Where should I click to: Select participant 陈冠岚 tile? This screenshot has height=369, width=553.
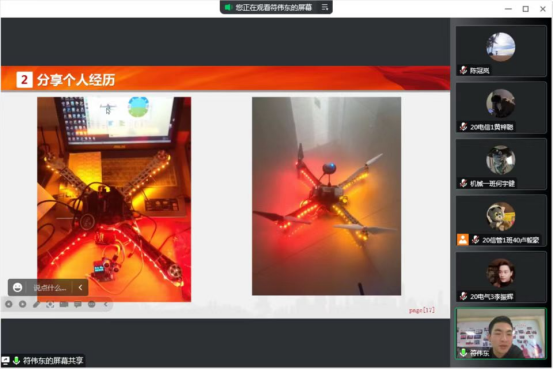click(x=500, y=50)
